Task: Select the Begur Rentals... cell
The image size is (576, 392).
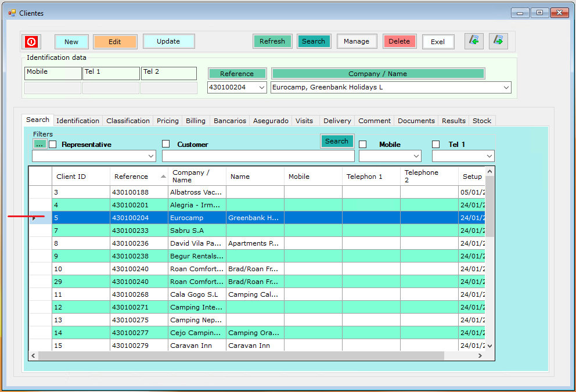Action: (x=197, y=256)
